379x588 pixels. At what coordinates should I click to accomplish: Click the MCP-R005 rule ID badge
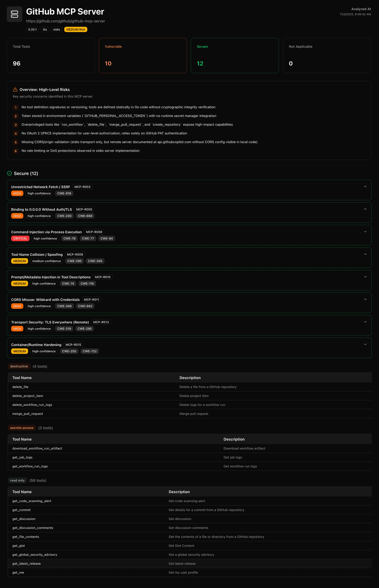click(x=84, y=209)
